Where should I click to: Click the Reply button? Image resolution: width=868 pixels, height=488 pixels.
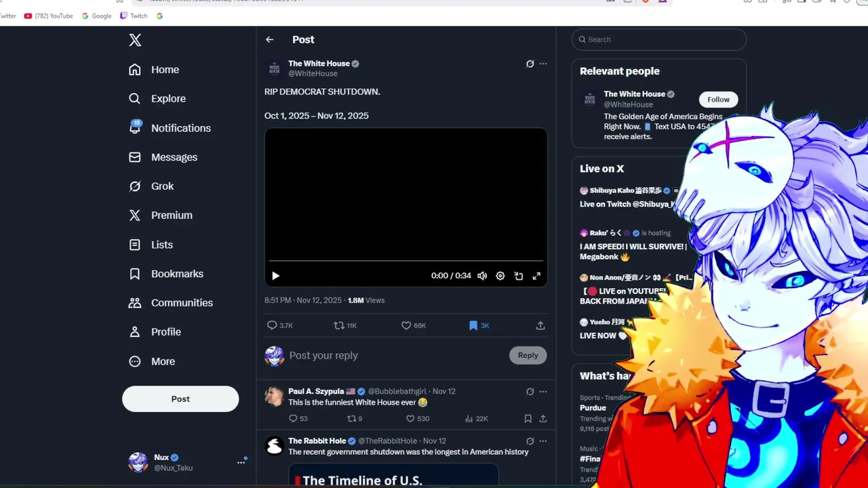coord(528,355)
